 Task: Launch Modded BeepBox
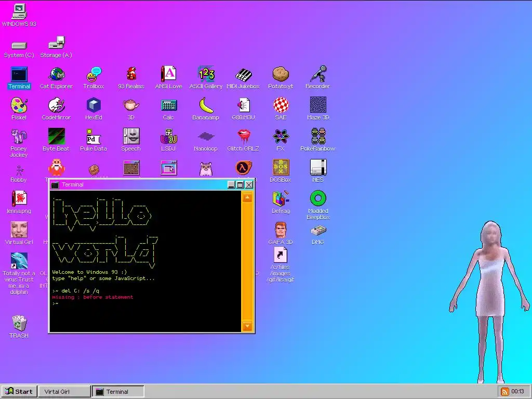pyautogui.click(x=318, y=205)
